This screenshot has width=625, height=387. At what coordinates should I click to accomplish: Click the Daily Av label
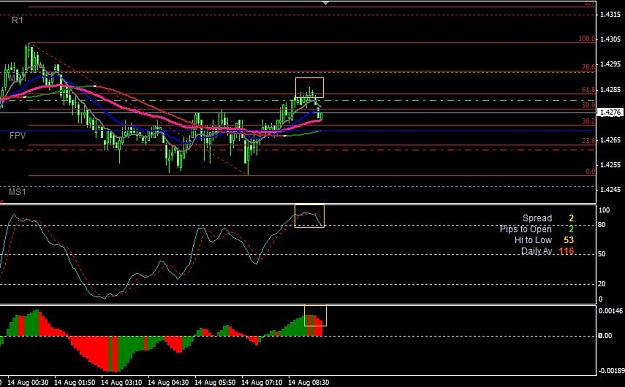[537, 251]
